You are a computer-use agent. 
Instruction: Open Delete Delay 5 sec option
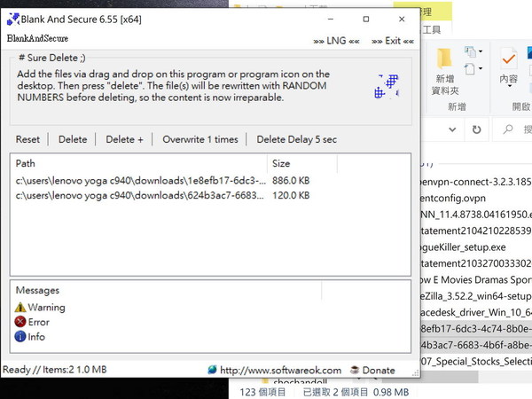pos(296,139)
